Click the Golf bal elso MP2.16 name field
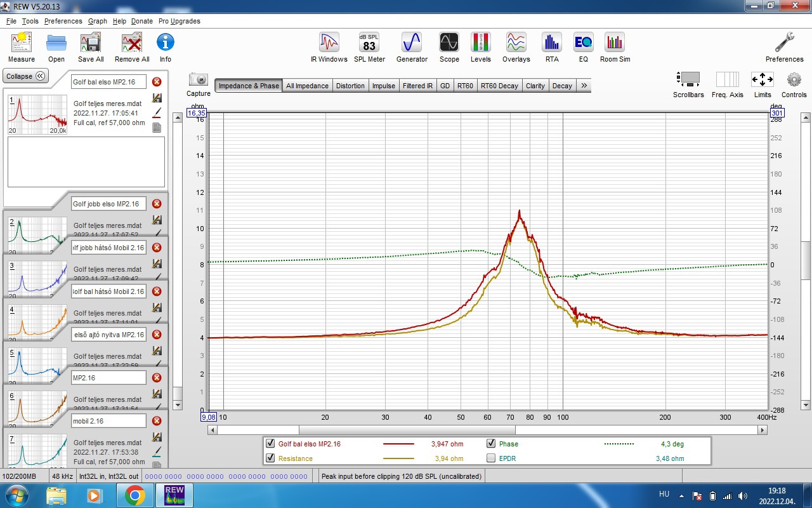Image resolution: width=812 pixels, height=508 pixels. [x=108, y=82]
